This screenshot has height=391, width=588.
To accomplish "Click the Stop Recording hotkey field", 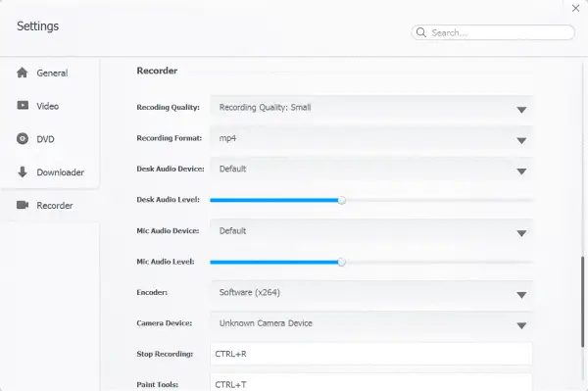I will pos(371,354).
